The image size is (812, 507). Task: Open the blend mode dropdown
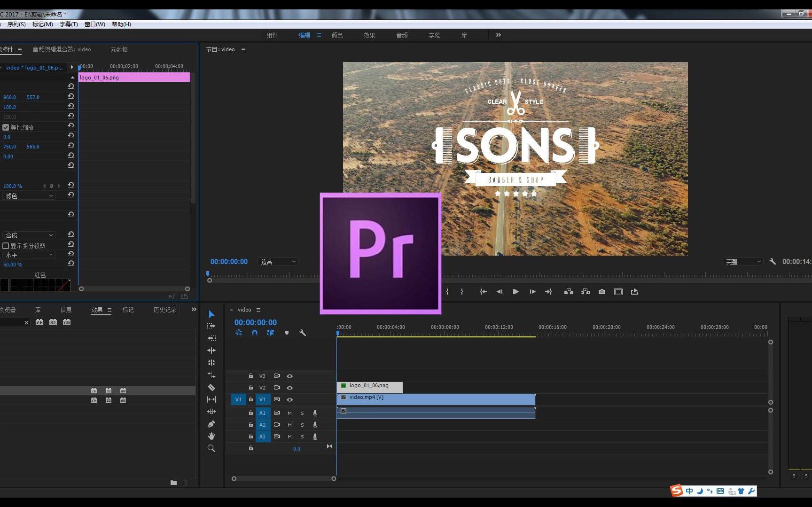point(29,196)
